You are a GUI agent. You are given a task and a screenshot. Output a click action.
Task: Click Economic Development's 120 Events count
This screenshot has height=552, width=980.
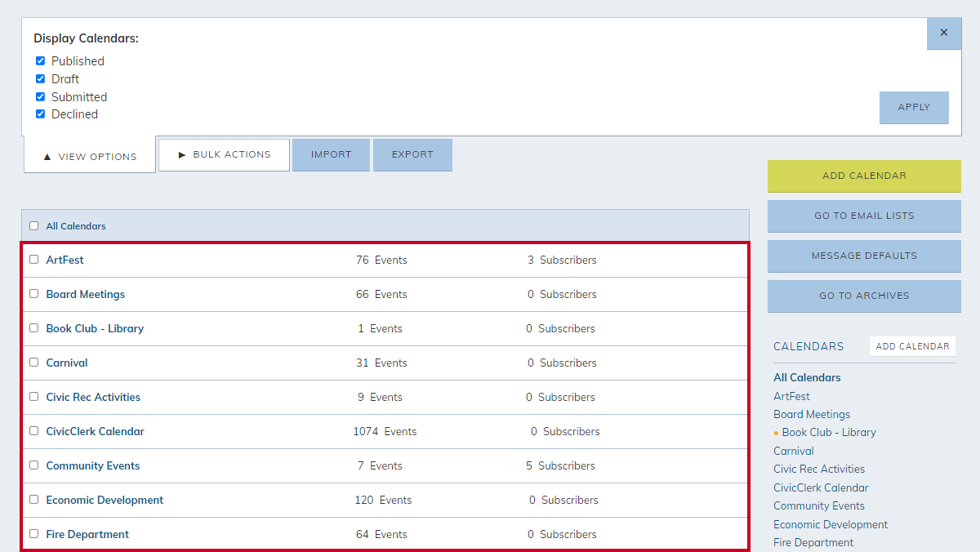pos(383,500)
